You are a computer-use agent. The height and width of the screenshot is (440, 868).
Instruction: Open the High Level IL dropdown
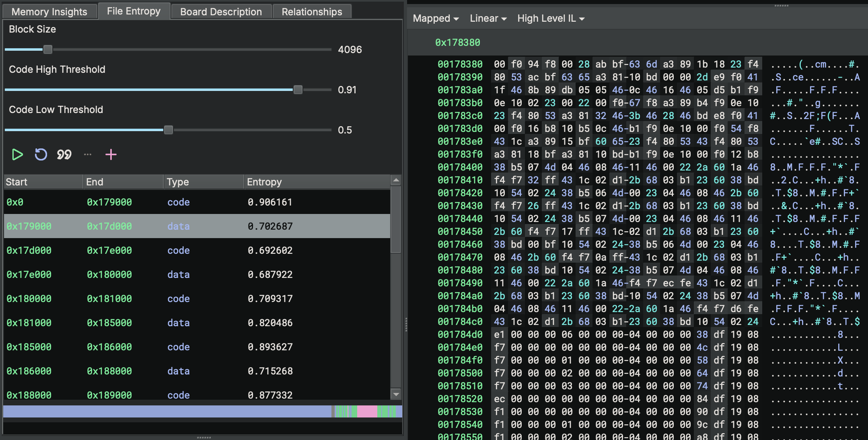pos(551,19)
